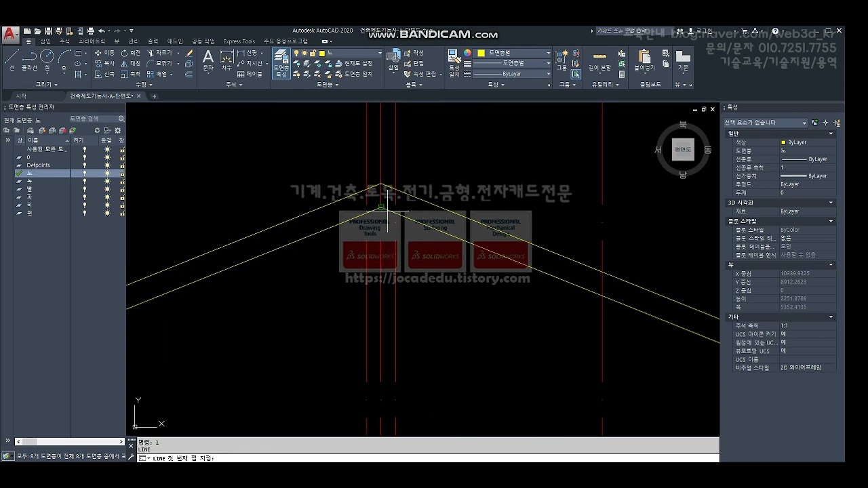
Task: Click the new drawing tab plus button
Action: (x=154, y=96)
